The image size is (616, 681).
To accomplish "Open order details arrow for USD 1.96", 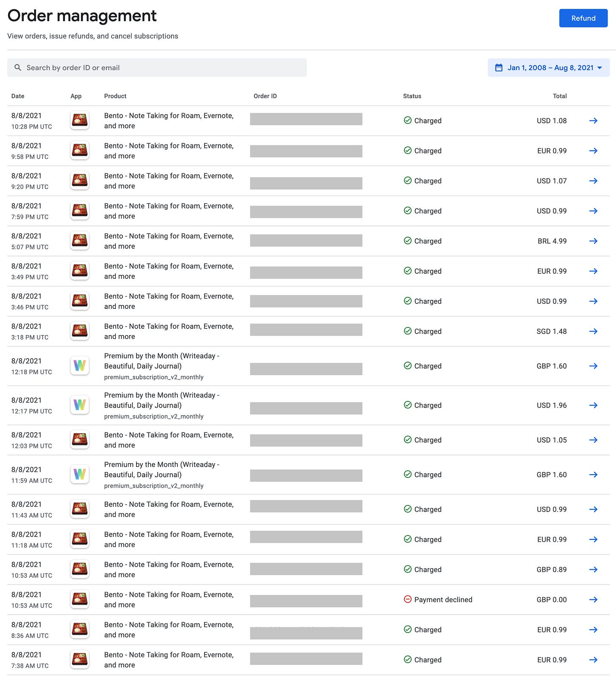I will [x=593, y=405].
